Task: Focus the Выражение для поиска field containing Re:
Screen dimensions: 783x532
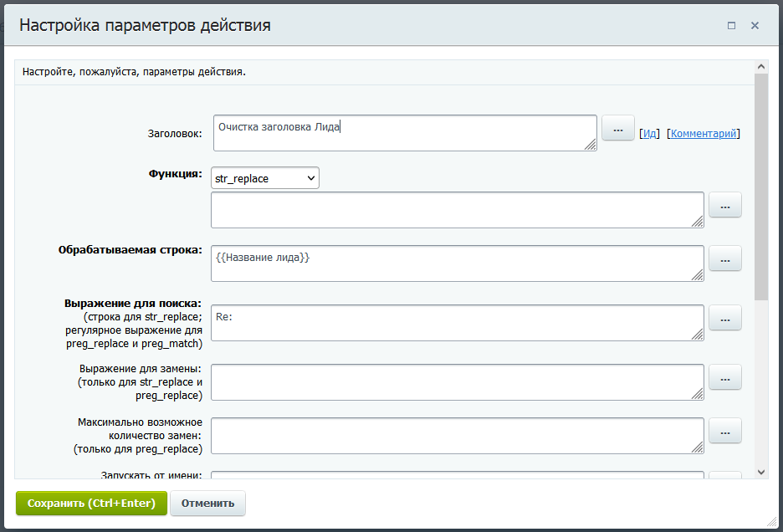Action: click(x=457, y=323)
